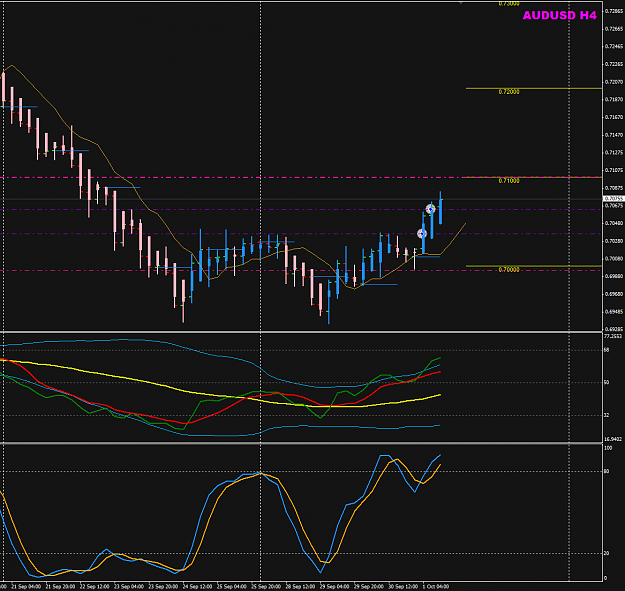Click the 29 Sep 04:00 time label
The width and height of the screenshot is (625, 591).
click(x=334, y=587)
